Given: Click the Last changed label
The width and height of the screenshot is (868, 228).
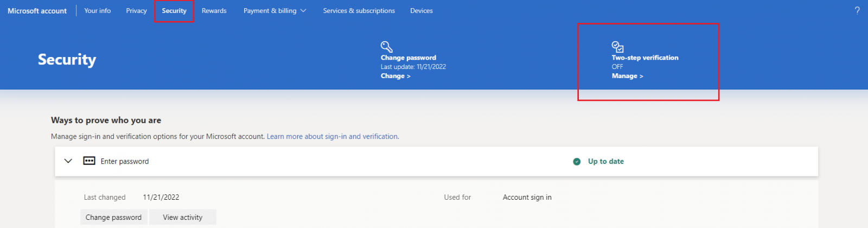Looking at the screenshot, I should click(x=105, y=198).
